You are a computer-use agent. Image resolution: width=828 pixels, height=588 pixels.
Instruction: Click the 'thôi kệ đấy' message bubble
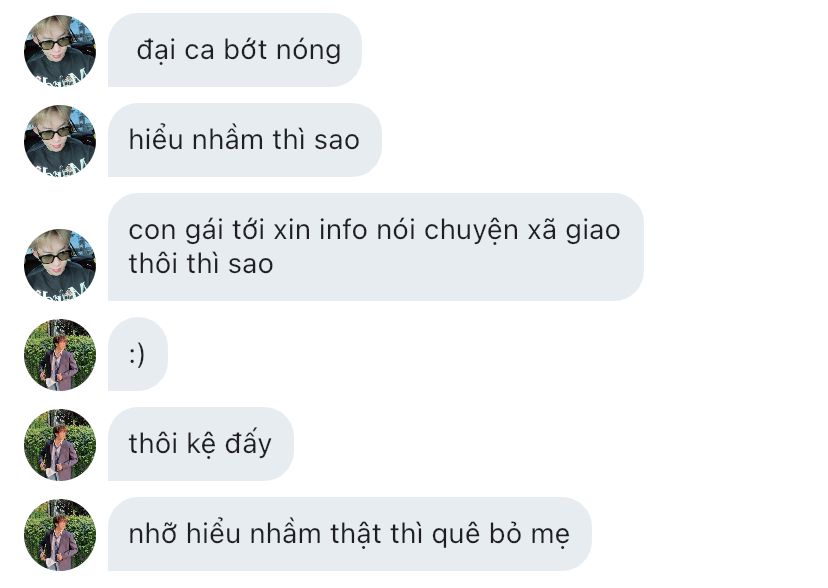201,444
